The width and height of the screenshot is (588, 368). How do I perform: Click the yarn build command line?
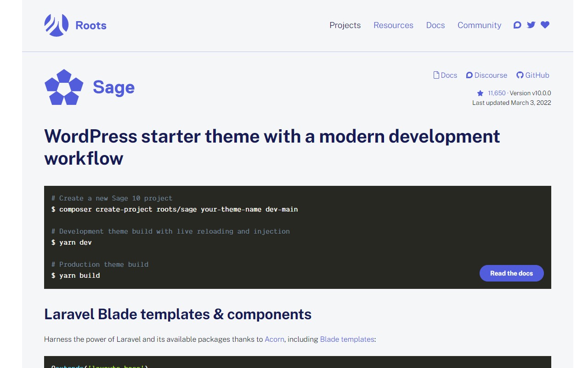[76, 276]
